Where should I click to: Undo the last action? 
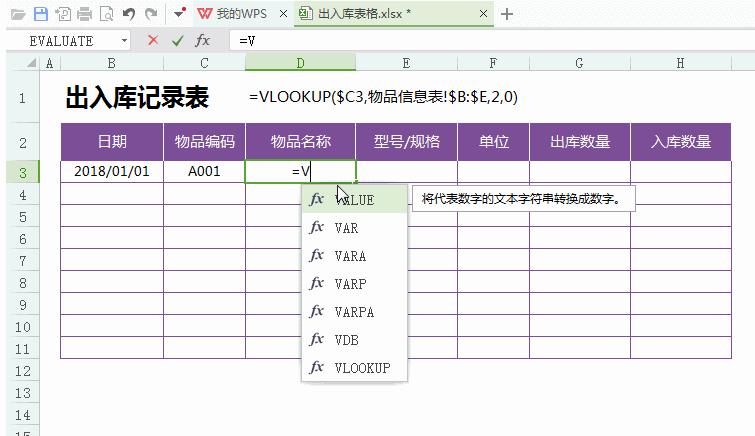pos(129,14)
